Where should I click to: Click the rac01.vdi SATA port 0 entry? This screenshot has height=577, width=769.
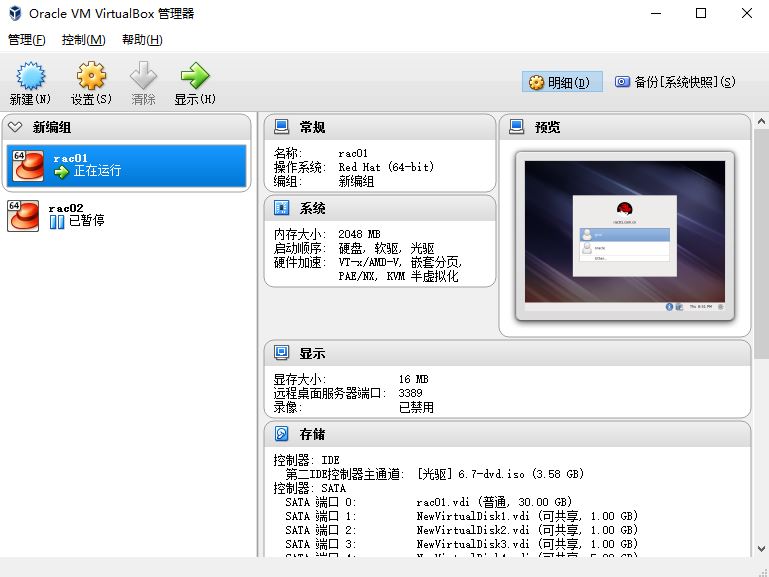pyautogui.click(x=494, y=502)
